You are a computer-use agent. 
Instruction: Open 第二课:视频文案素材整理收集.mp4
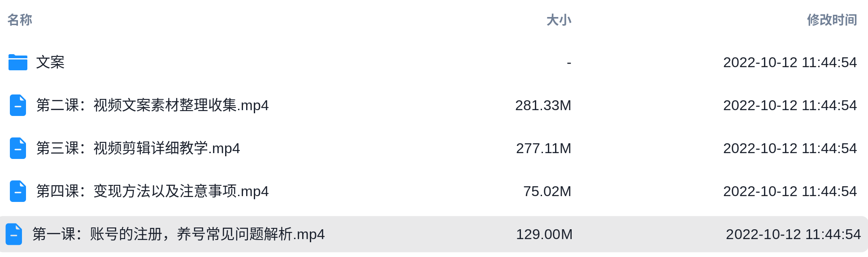pyautogui.click(x=152, y=105)
